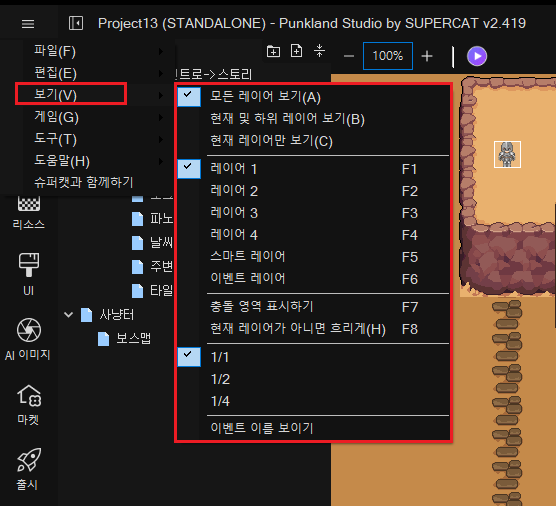The image size is (556, 506).
Task: Open the hamburger main menu icon
Action: click(28, 24)
